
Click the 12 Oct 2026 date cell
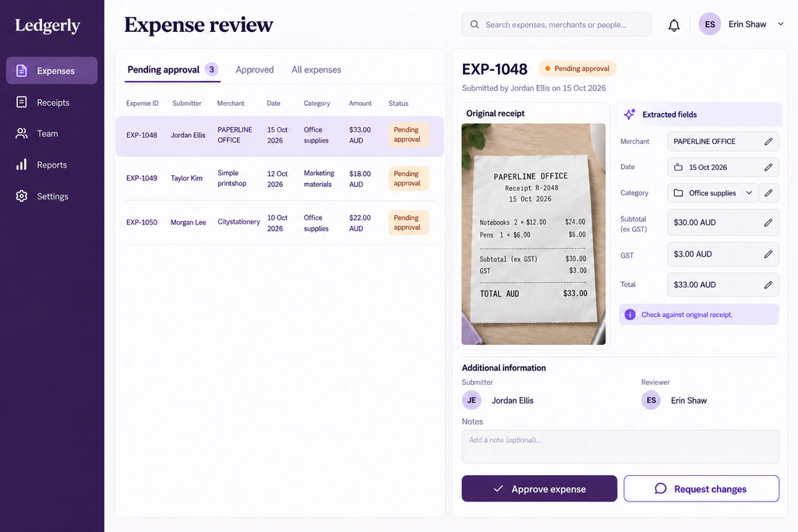[x=277, y=179]
